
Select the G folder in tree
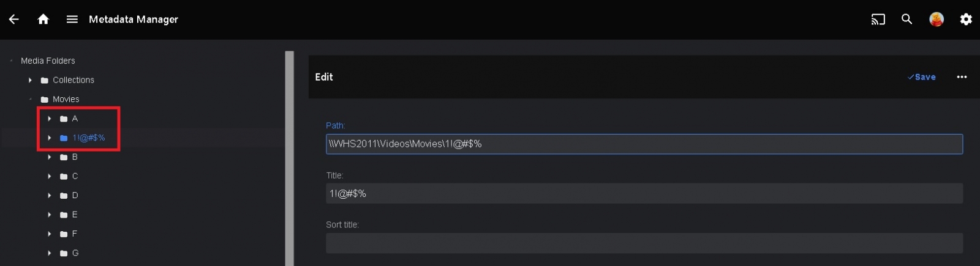point(75,253)
